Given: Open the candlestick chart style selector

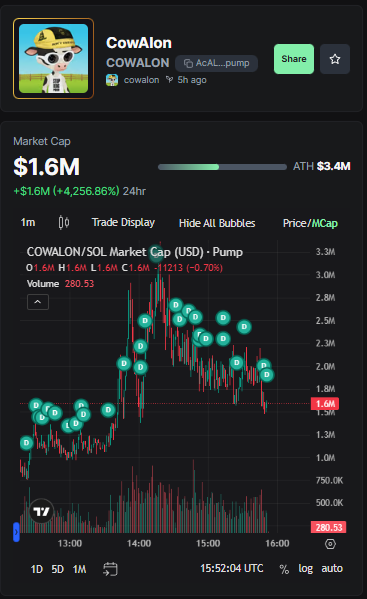Looking at the screenshot, I should point(64,222).
